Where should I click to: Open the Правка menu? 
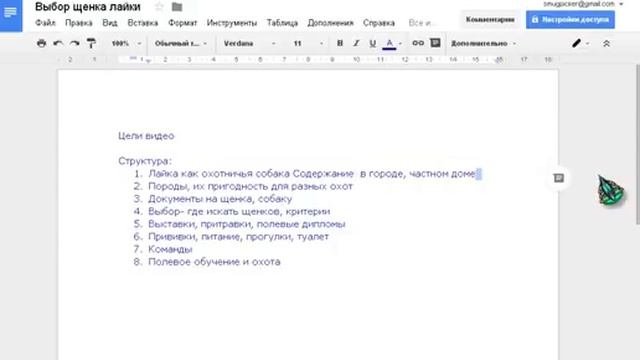[x=79, y=23]
